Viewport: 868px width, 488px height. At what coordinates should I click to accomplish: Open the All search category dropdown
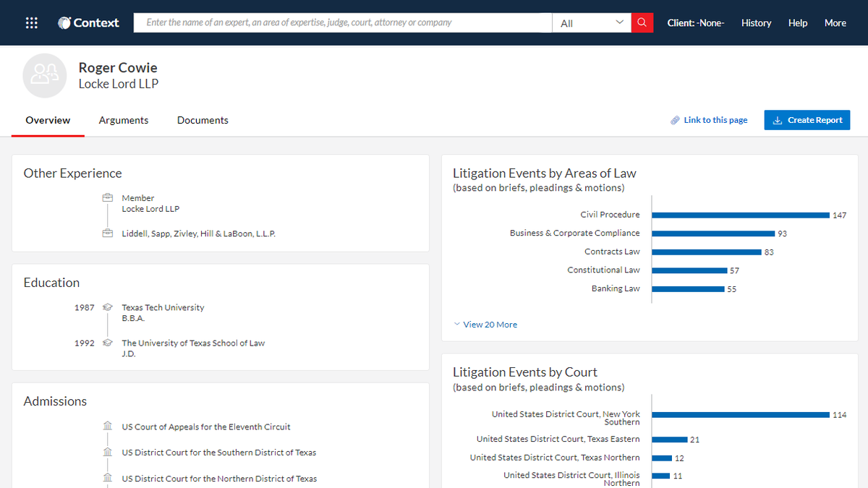point(592,22)
